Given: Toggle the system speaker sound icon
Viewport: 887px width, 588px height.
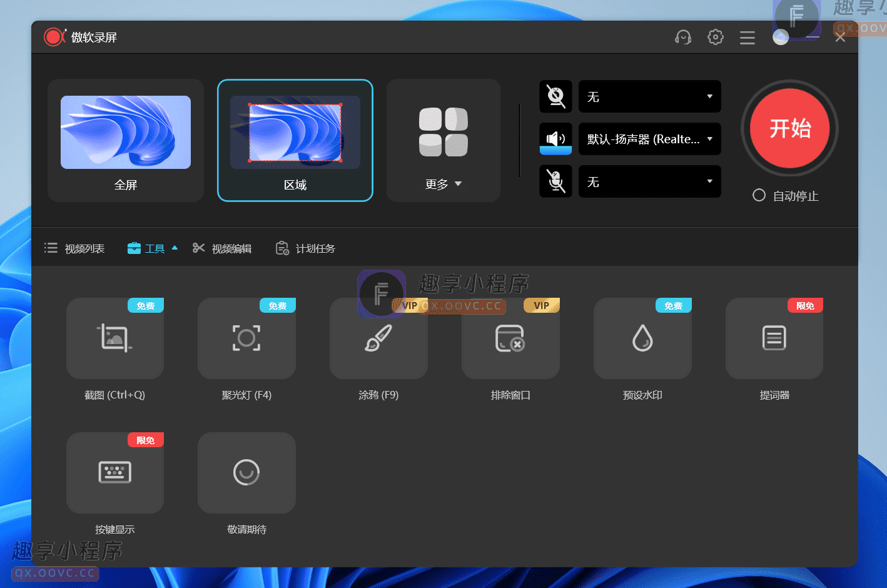Looking at the screenshot, I should [556, 139].
